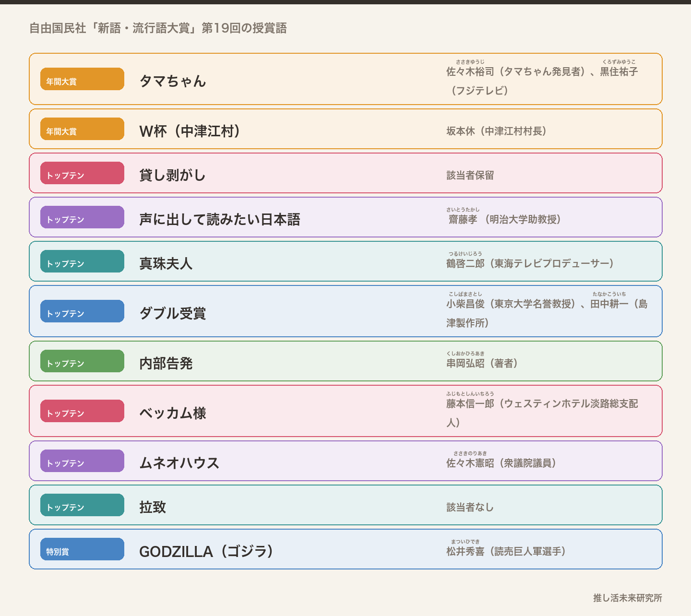Click recipient 松井秀喜（読売巨人軍選手）
691x616 pixels.
click(507, 551)
